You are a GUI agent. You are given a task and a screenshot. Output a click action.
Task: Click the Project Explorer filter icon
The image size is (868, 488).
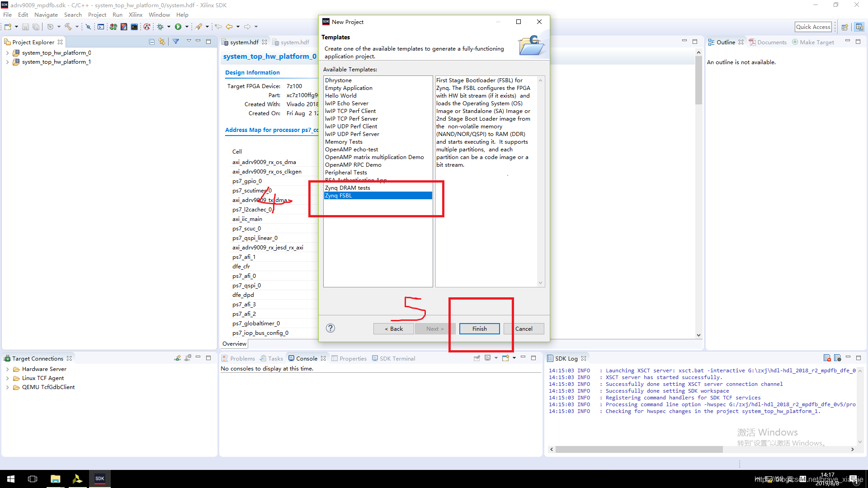176,42
